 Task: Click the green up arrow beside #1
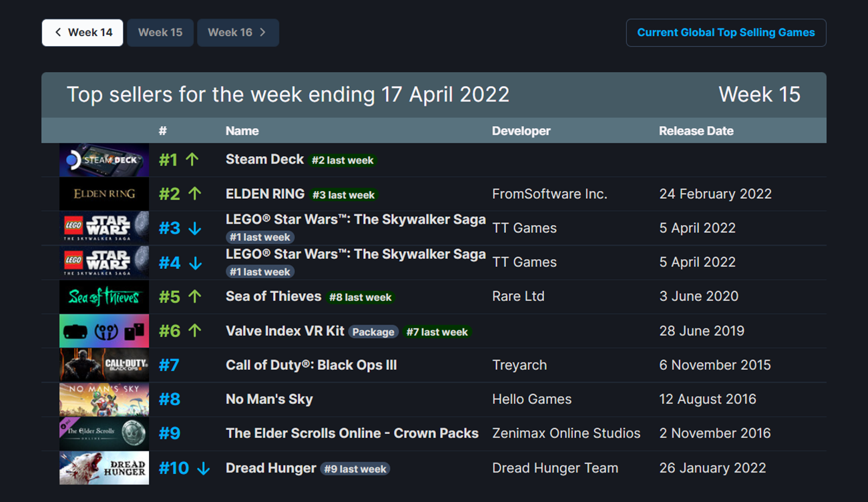(192, 160)
